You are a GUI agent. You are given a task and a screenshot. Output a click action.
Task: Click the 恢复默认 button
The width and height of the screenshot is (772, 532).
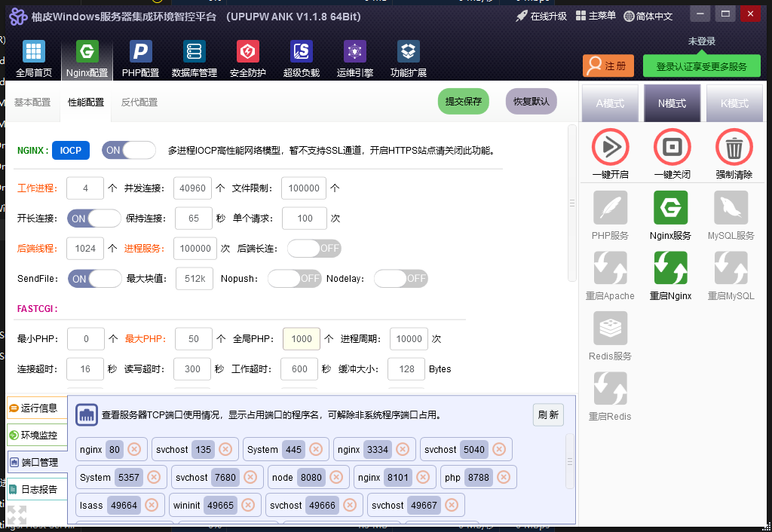pos(532,102)
